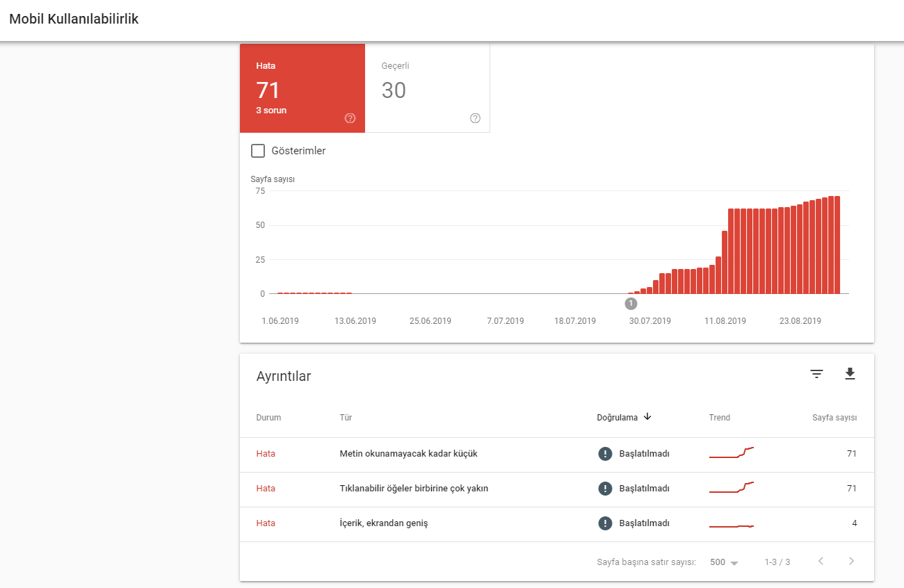This screenshot has height=588, width=904.
Task: Select the red Hata 71 card
Action: point(302,88)
